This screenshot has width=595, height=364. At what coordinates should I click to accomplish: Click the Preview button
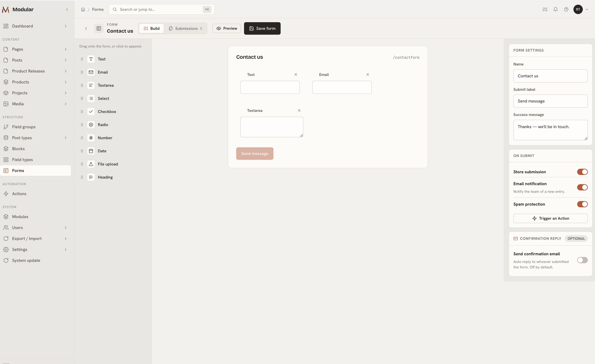pos(227,28)
